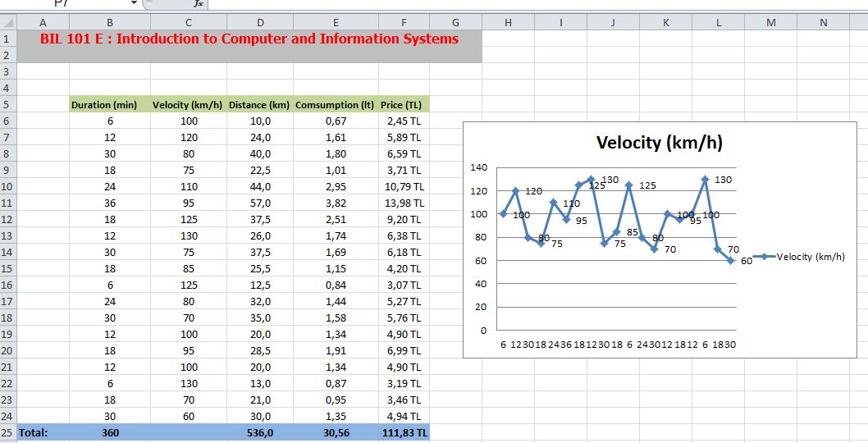
Task: Select column F header
Action: [404, 23]
